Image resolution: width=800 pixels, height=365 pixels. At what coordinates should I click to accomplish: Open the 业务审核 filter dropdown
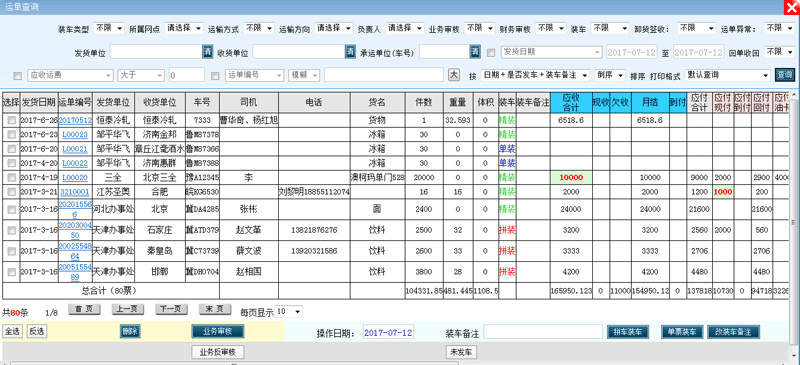point(480,28)
